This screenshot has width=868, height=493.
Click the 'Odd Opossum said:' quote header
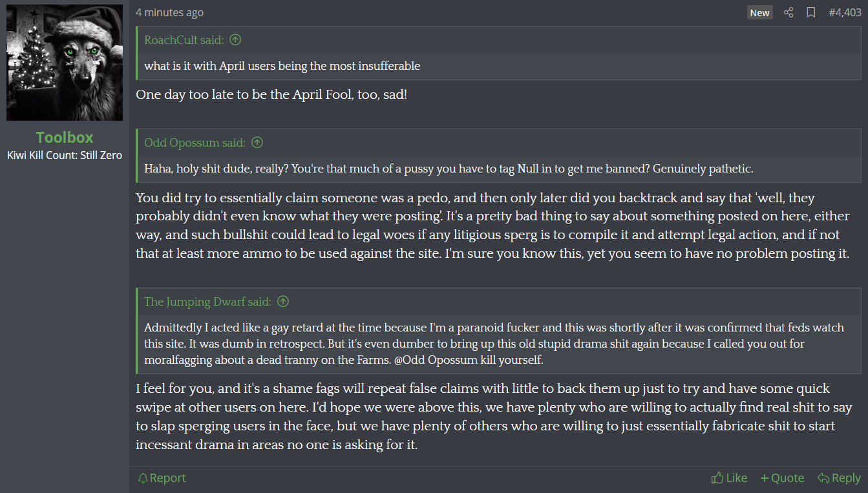195,143
